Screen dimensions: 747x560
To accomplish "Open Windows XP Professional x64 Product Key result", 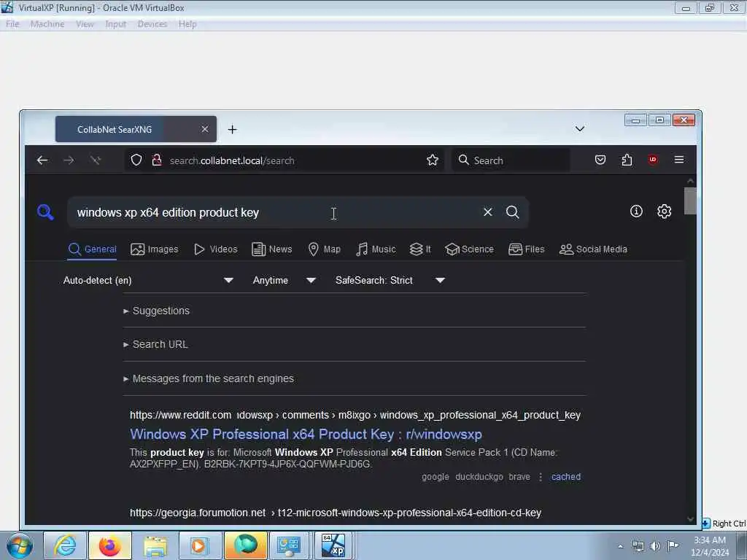I will click(306, 435).
